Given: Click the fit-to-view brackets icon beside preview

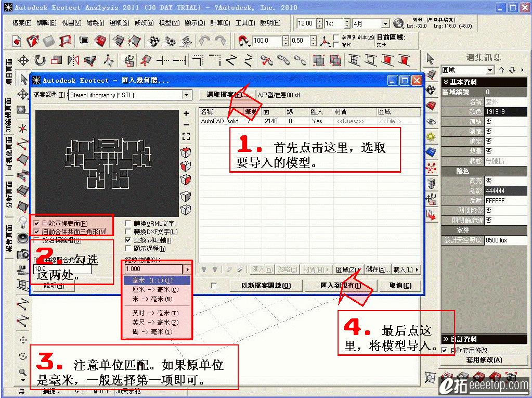Looking at the screenshot, I should 186,136.
